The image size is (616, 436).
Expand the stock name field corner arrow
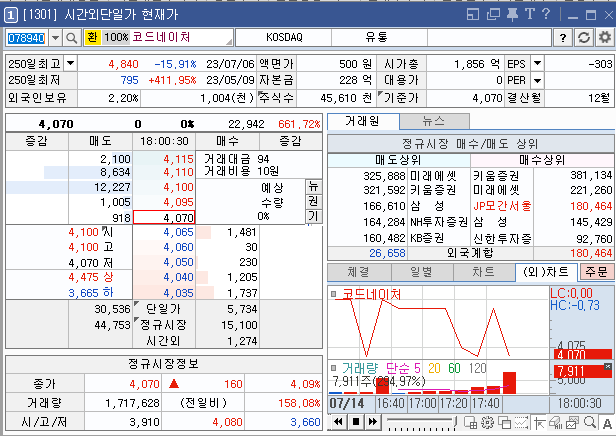229,42
